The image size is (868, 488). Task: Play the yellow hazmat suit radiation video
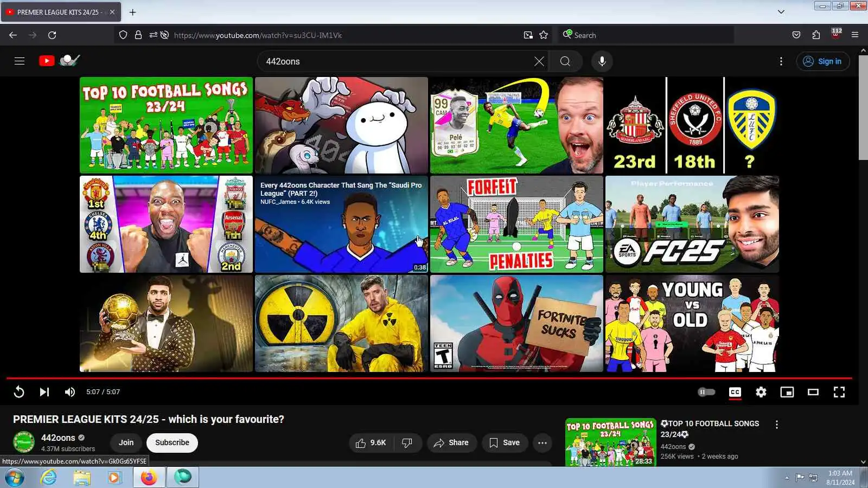[341, 323]
